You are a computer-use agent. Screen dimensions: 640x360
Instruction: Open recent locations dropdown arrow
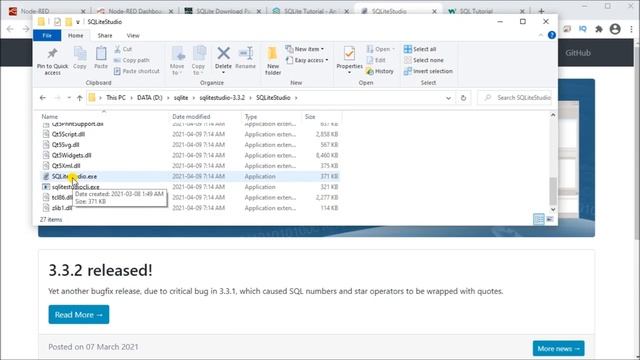69,98
